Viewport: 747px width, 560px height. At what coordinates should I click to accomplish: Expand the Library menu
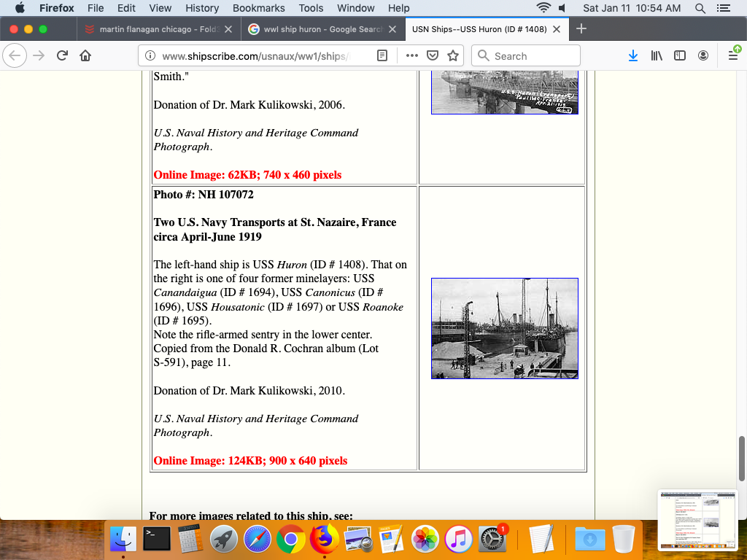657,56
